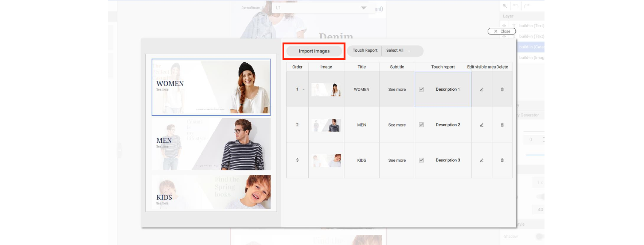Edit visible area of KIDS image
644x245 pixels.
pyautogui.click(x=481, y=160)
